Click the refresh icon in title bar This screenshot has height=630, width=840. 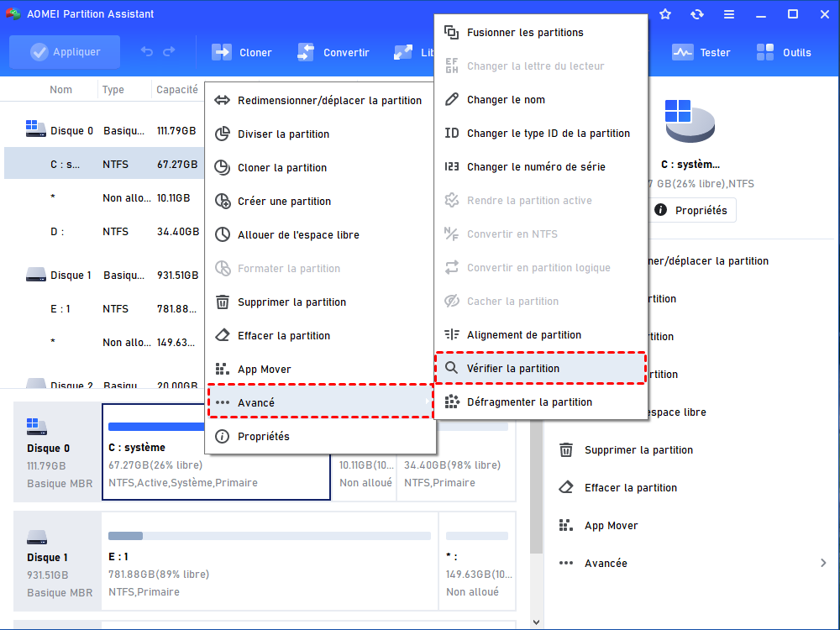(x=697, y=14)
